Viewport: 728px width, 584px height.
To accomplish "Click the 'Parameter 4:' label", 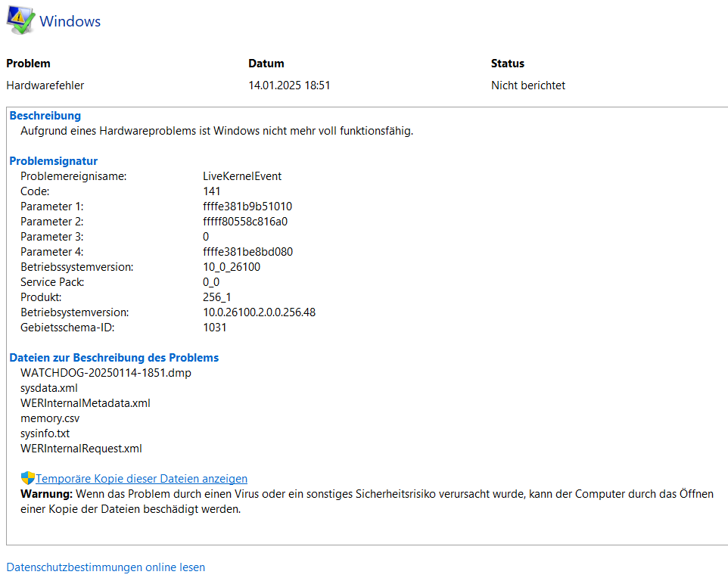I will [52, 252].
